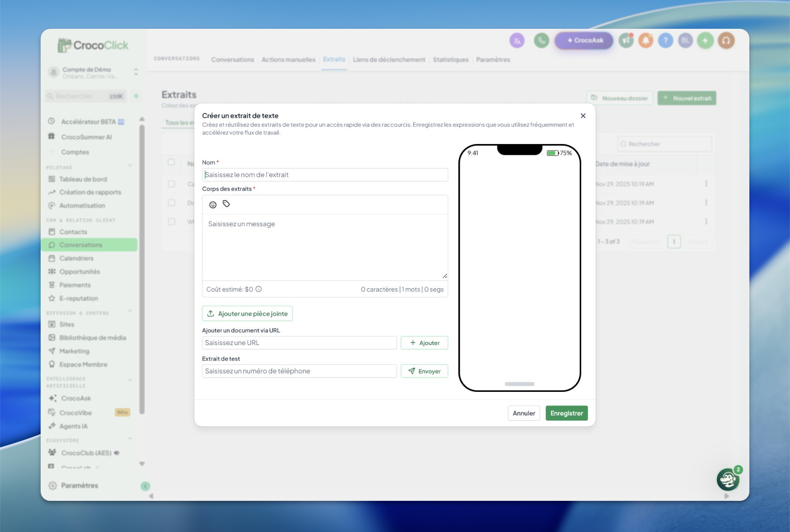
Task: Focus the Saisissez une URL field
Action: point(300,343)
